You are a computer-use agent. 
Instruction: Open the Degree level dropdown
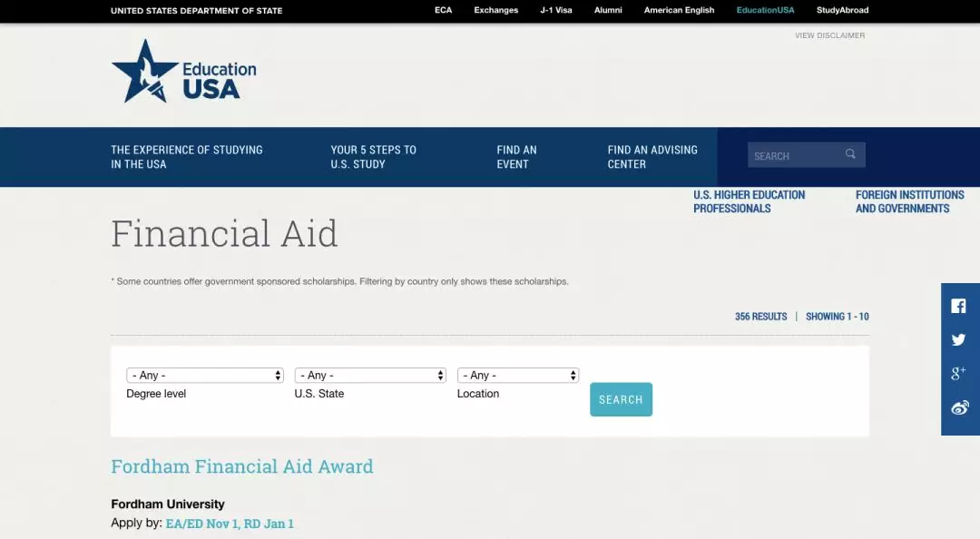[x=205, y=375]
